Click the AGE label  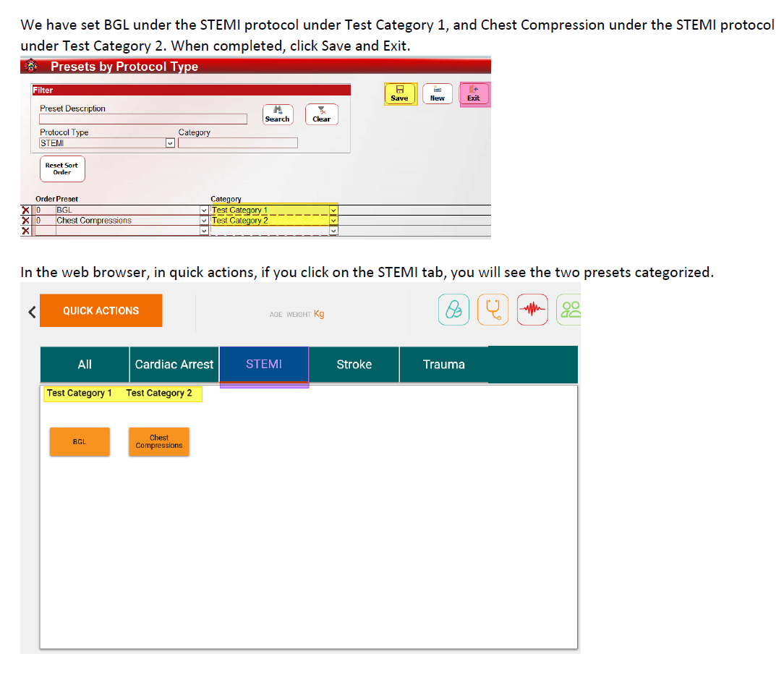point(276,315)
